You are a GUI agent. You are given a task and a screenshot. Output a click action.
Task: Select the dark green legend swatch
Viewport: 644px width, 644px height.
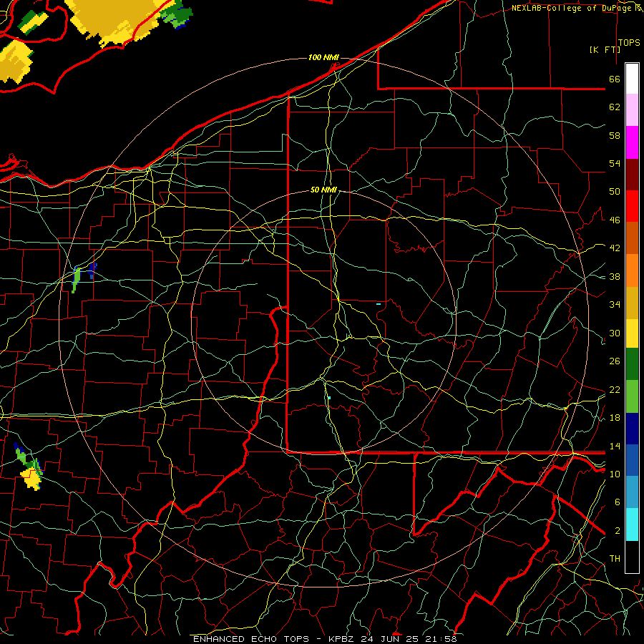632,364
